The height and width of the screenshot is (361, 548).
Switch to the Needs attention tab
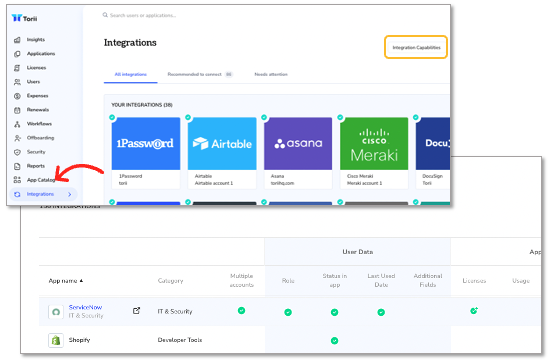271,74
